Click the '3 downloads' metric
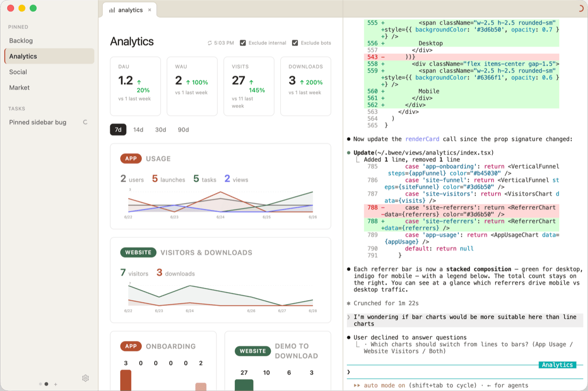The width and height of the screenshot is (588, 391). pyautogui.click(x=175, y=273)
